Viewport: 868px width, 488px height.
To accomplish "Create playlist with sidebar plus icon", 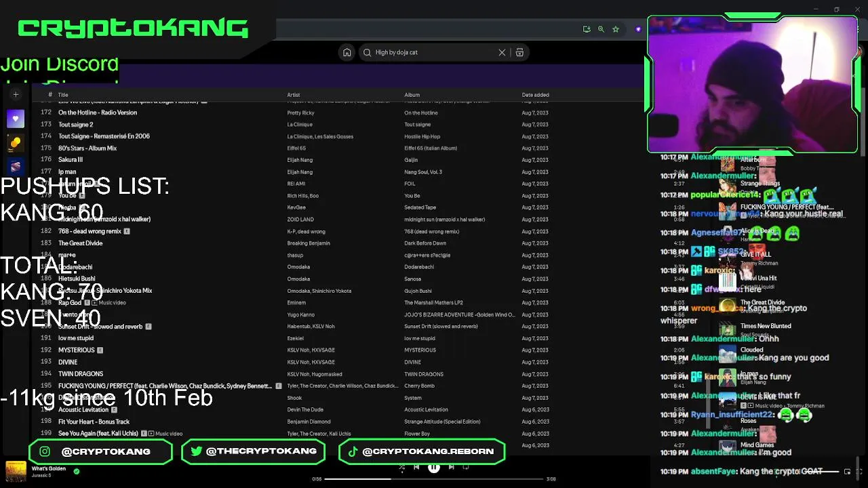I will [x=16, y=95].
